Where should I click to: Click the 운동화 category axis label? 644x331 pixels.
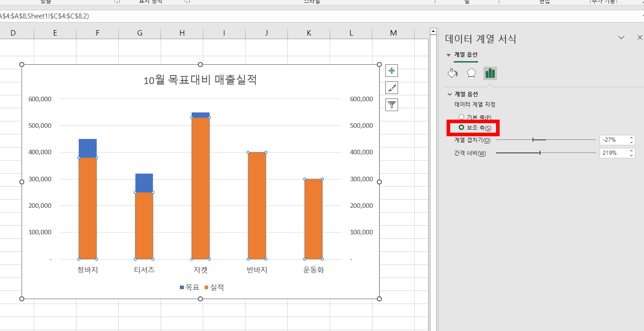(313, 270)
